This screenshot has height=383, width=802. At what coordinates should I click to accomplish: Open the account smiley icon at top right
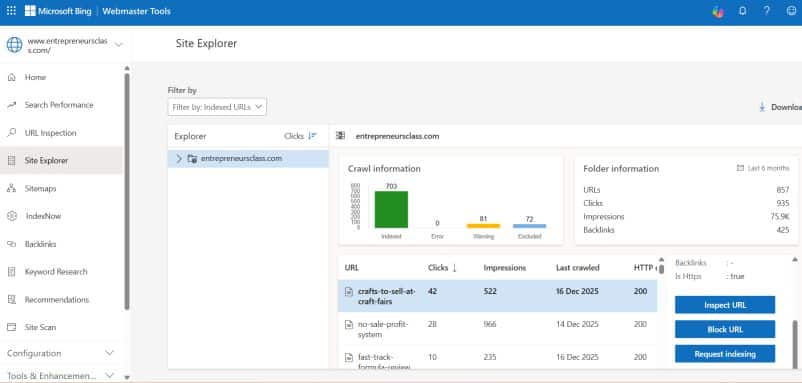[791, 11]
